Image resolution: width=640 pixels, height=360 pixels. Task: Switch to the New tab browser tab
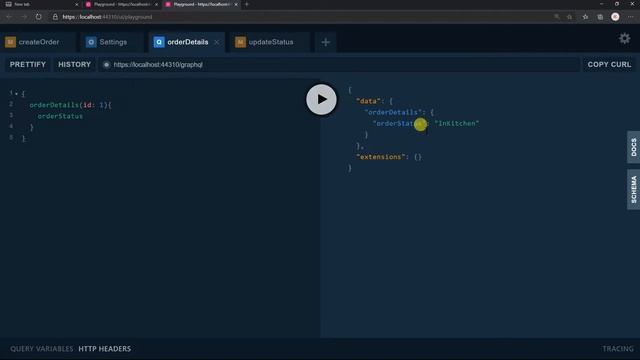click(x=41, y=4)
